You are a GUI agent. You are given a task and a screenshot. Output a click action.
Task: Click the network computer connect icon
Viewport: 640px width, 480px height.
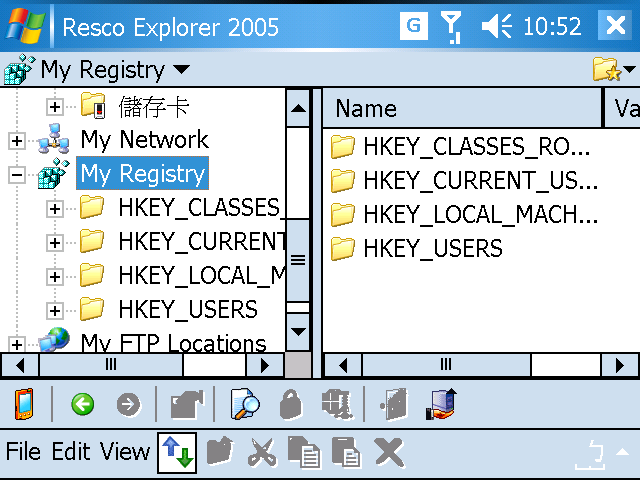coord(441,404)
